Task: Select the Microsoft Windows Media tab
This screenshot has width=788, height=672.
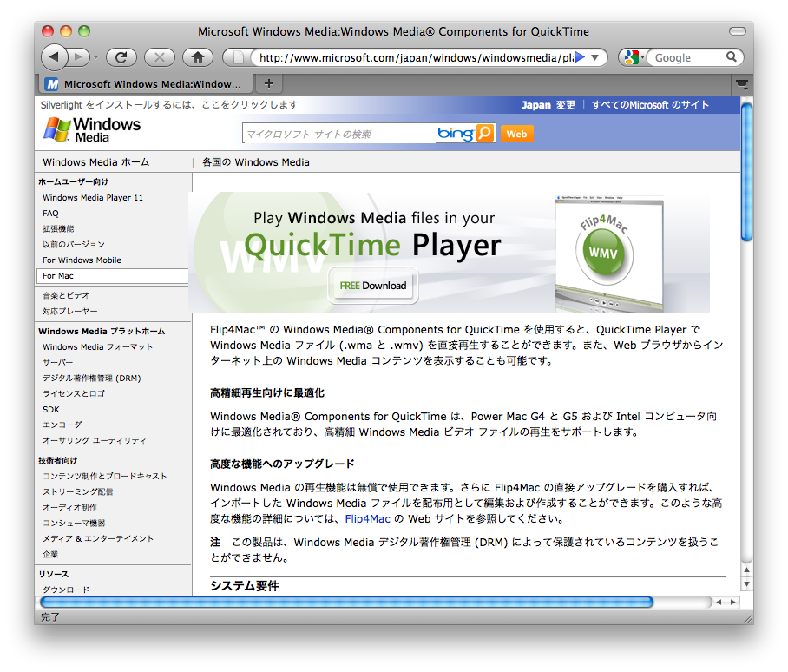Action: (144, 84)
